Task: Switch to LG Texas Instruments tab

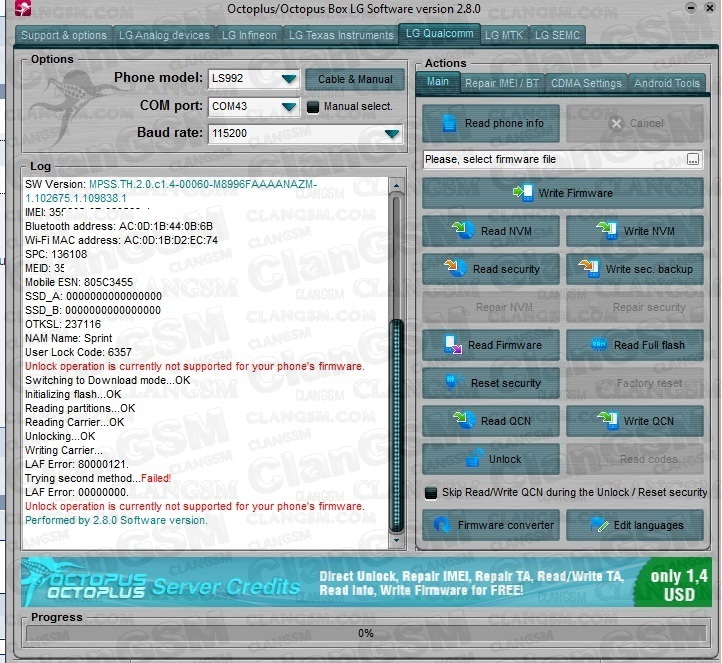Action: coord(341,35)
